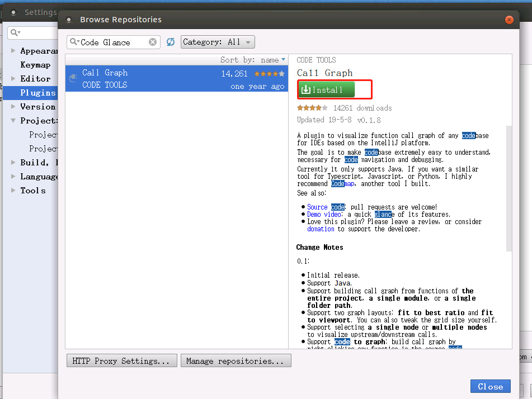Open the Sort by: name dropdown

pos(253,60)
